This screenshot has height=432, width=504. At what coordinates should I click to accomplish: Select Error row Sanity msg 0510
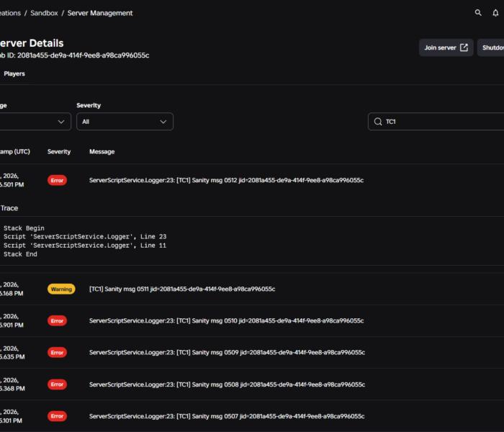click(252, 321)
